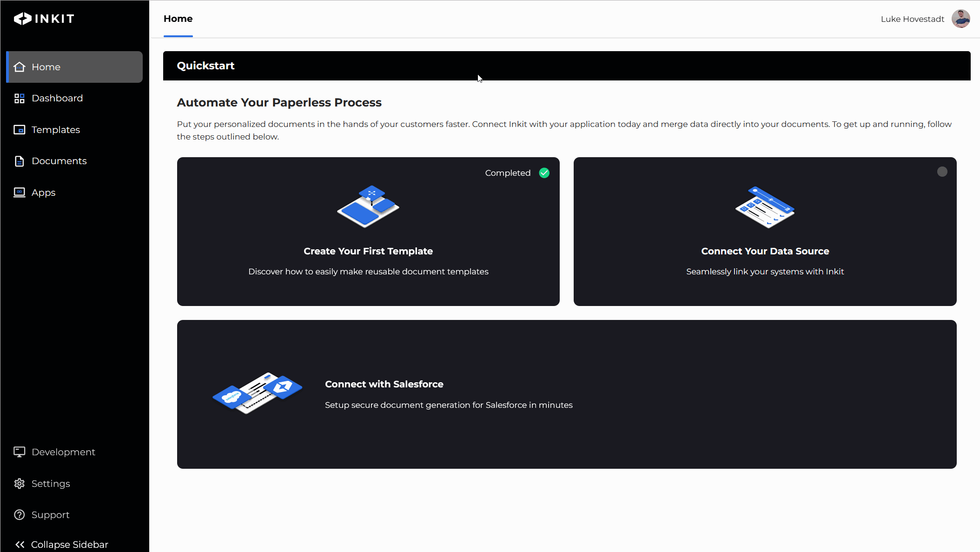Click the Support question mark icon

[x=19, y=515]
